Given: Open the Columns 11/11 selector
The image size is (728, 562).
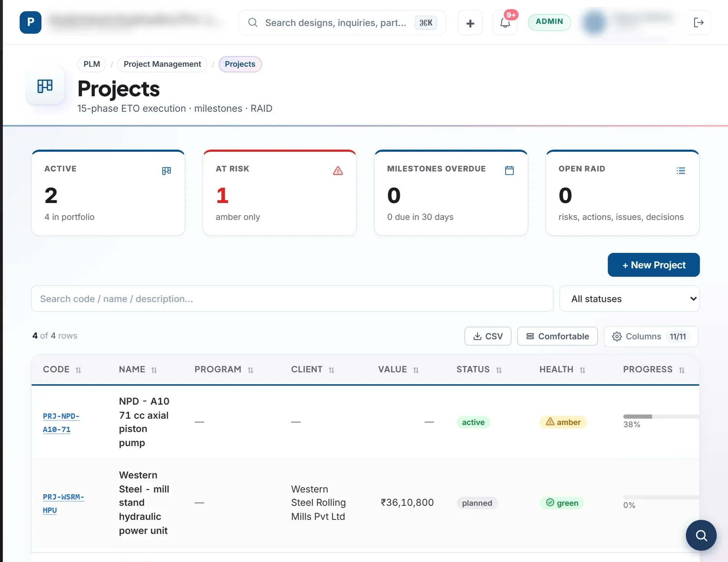Looking at the screenshot, I should coord(651,336).
